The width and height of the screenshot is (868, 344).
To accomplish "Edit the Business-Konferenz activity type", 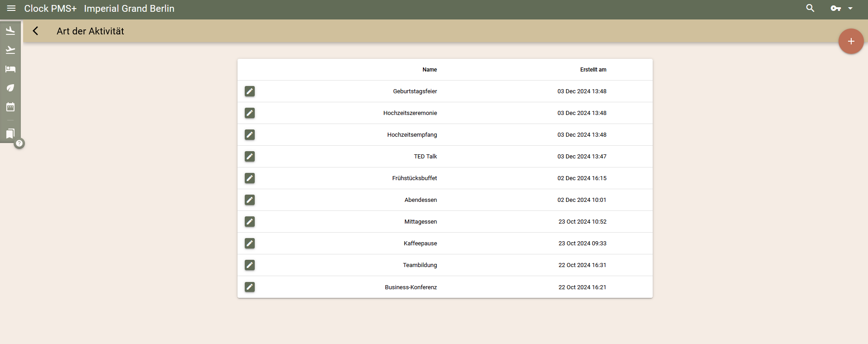I will [x=250, y=287].
